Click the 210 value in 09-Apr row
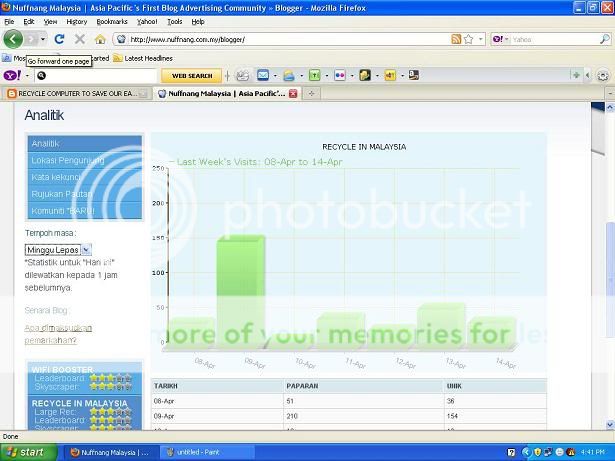The height and width of the screenshot is (461, 615). coord(292,416)
